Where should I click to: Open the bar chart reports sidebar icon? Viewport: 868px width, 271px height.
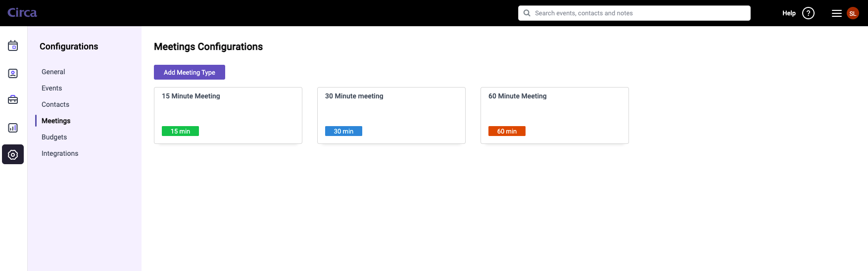tap(13, 128)
